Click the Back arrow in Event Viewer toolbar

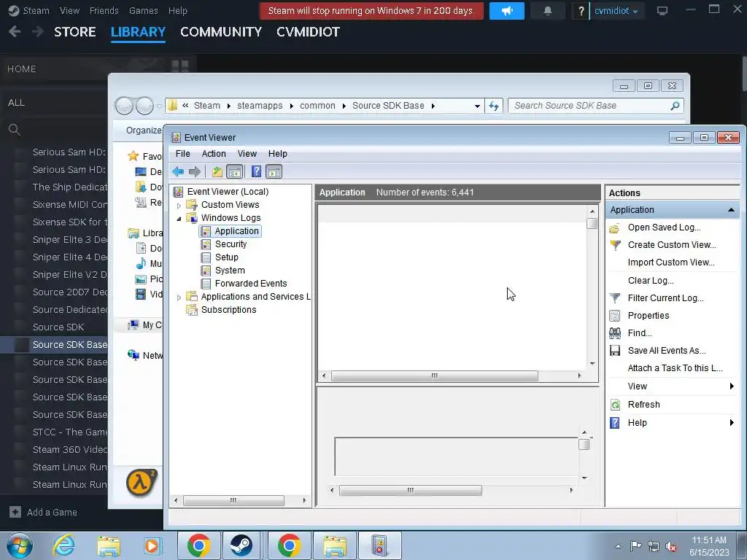click(178, 171)
